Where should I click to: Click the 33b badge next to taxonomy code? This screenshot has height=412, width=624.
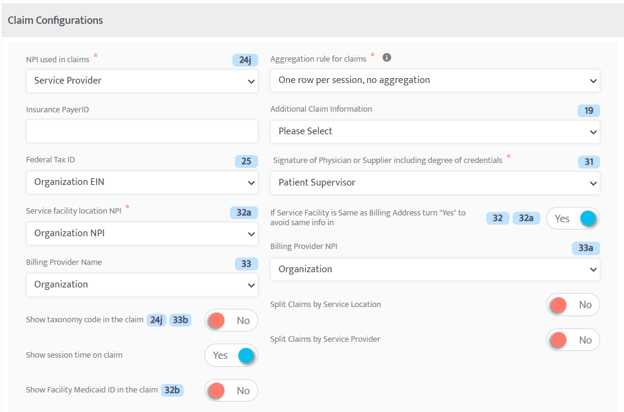pyautogui.click(x=180, y=320)
